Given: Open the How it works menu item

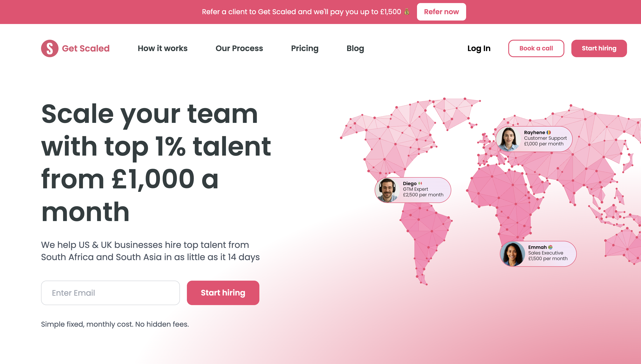Looking at the screenshot, I should [x=163, y=48].
